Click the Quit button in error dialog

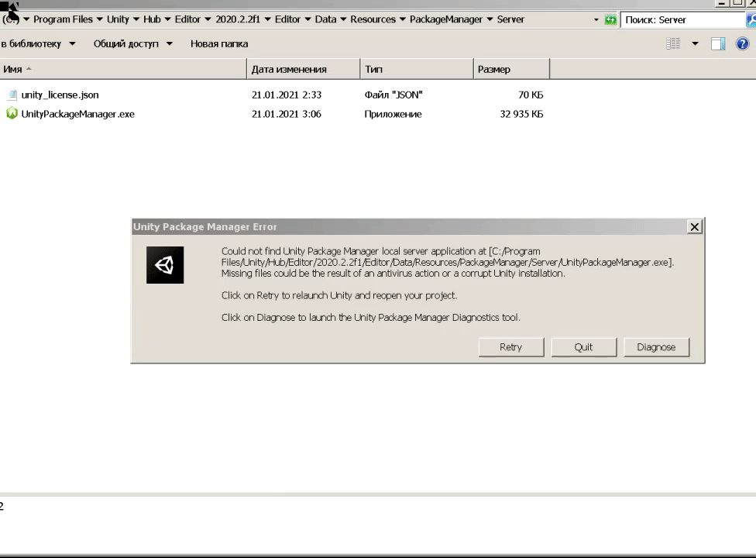tap(583, 347)
